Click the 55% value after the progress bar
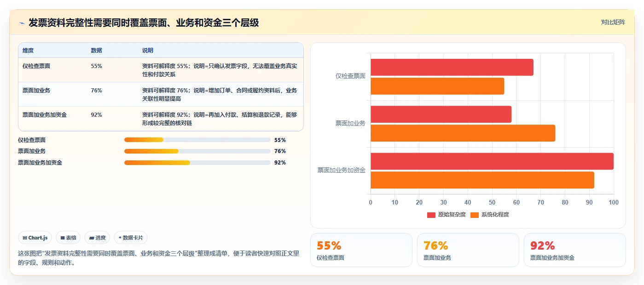 (x=280, y=140)
